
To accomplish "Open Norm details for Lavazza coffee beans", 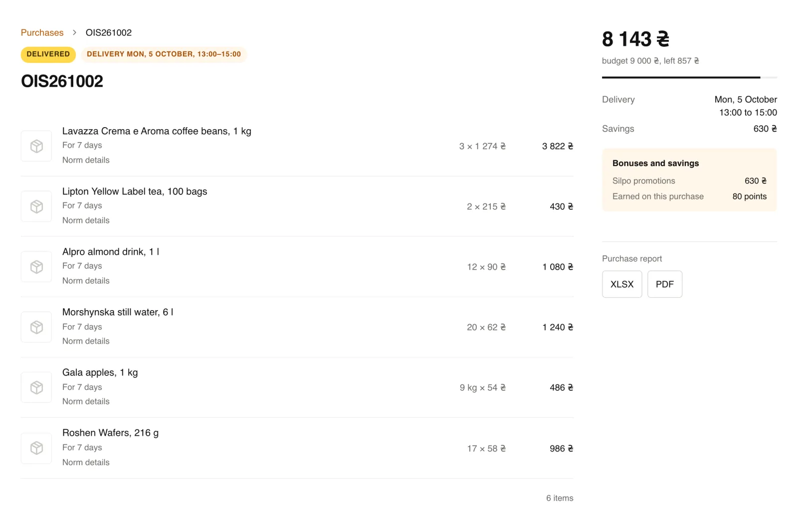I will tap(86, 160).
